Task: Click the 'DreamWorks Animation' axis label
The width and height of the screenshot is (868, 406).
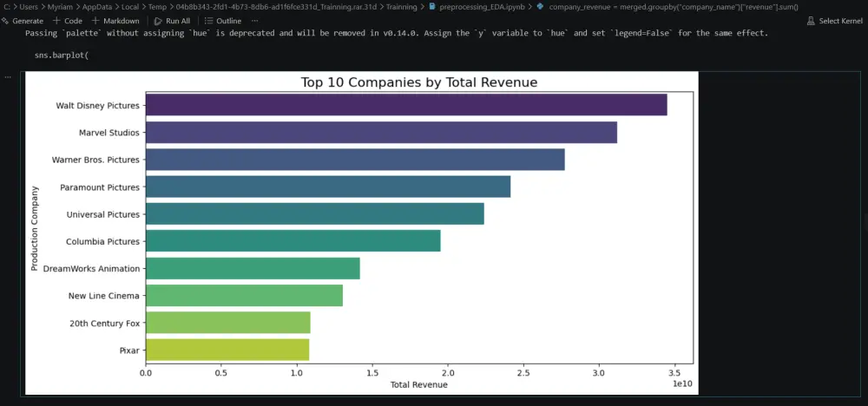Action: point(91,269)
